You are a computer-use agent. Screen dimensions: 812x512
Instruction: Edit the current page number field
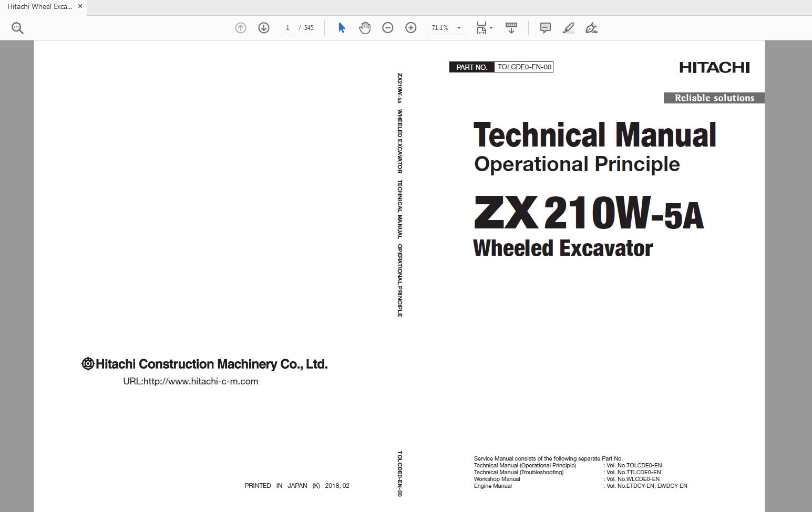pyautogui.click(x=287, y=28)
